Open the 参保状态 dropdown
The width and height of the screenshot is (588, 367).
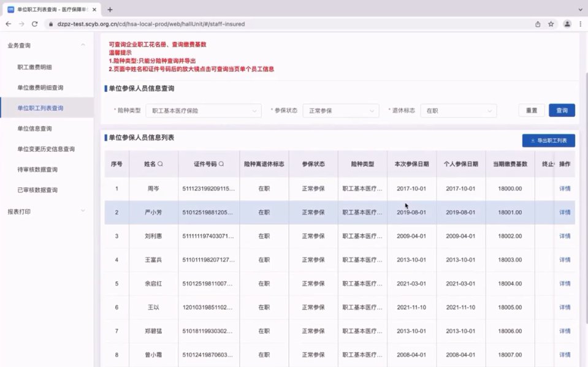[342, 111]
